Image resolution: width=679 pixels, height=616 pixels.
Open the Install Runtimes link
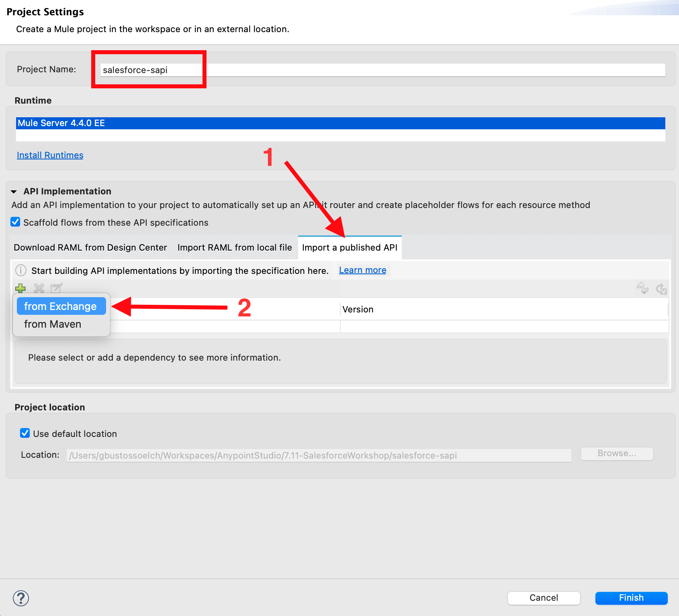coord(50,155)
